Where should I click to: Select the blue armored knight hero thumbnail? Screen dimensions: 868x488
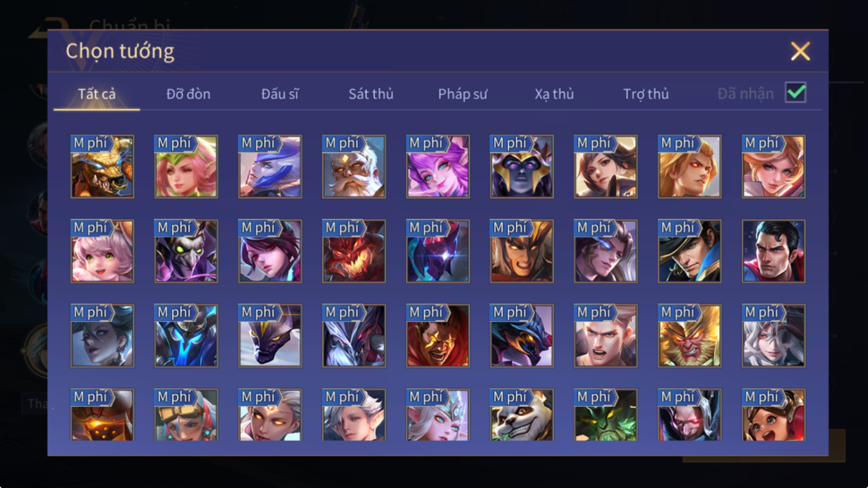[x=186, y=336]
